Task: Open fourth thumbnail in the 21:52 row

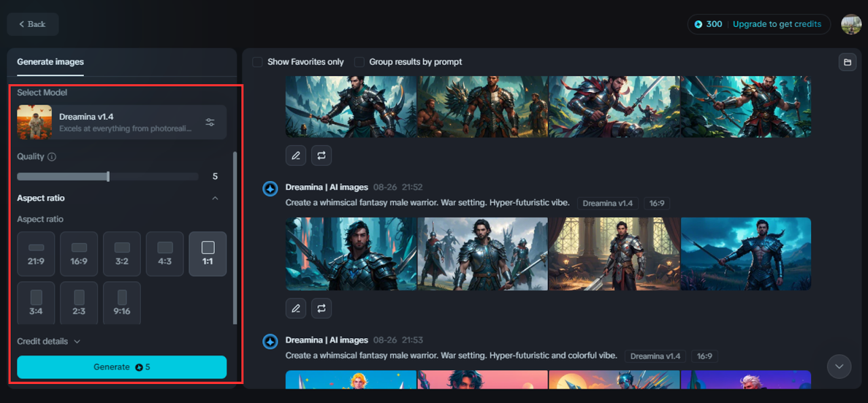Action: click(x=746, y=254)
